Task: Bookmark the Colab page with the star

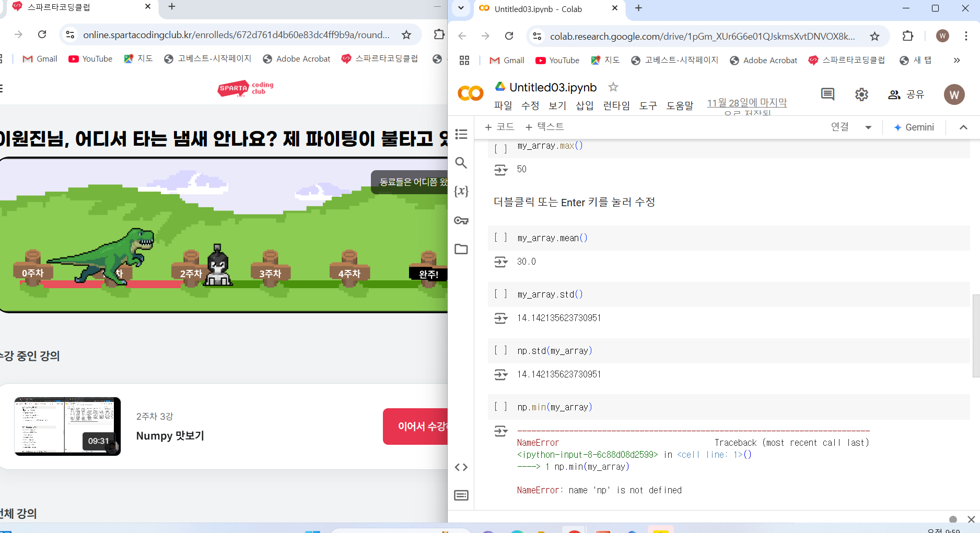Action: coord(874,36)
